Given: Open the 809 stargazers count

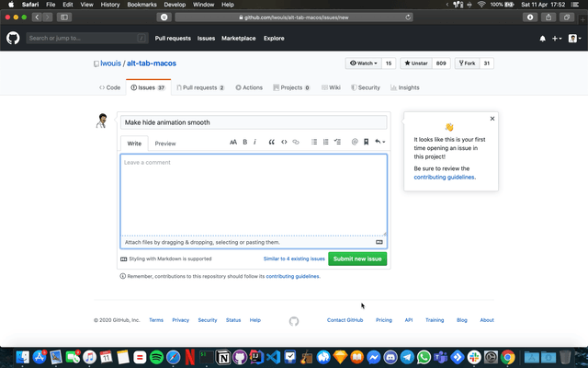Looking at the screenshot, I should pyautogui.click(x=441, y=63).
